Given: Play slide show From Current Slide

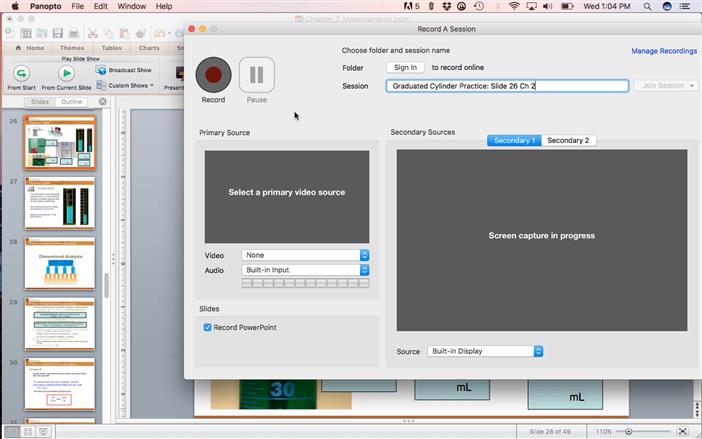Looking at the screenshot, I should coord(66,73).
